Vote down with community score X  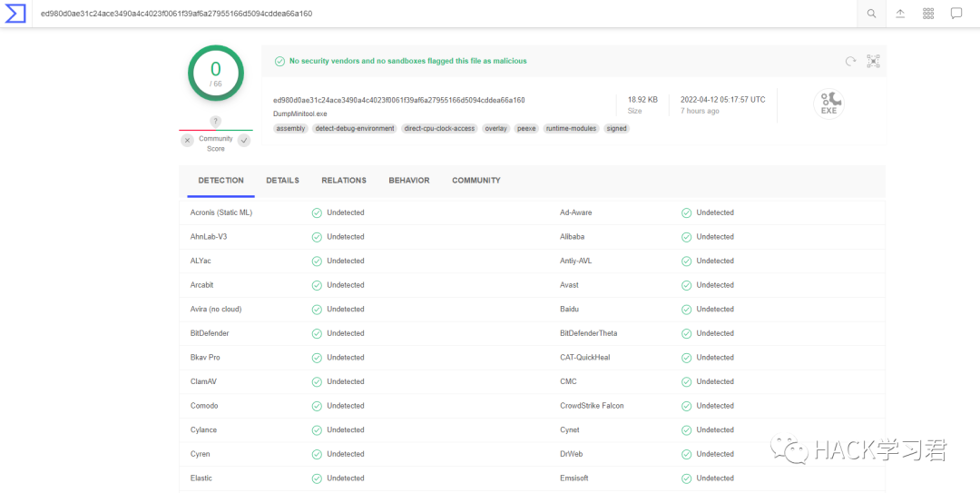tap(188, 141)
